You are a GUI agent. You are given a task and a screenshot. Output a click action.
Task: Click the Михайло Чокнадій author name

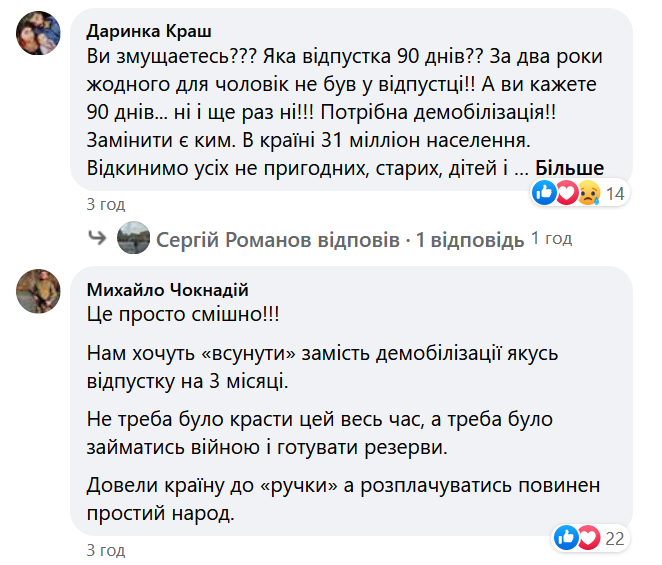pyautogui.click(x=168, y=290)
